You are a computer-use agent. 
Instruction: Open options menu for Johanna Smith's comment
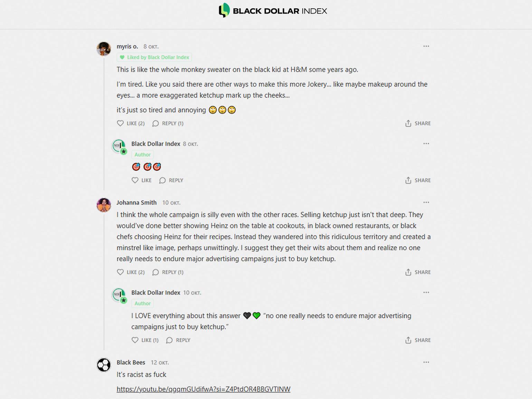tap(426, 202)
